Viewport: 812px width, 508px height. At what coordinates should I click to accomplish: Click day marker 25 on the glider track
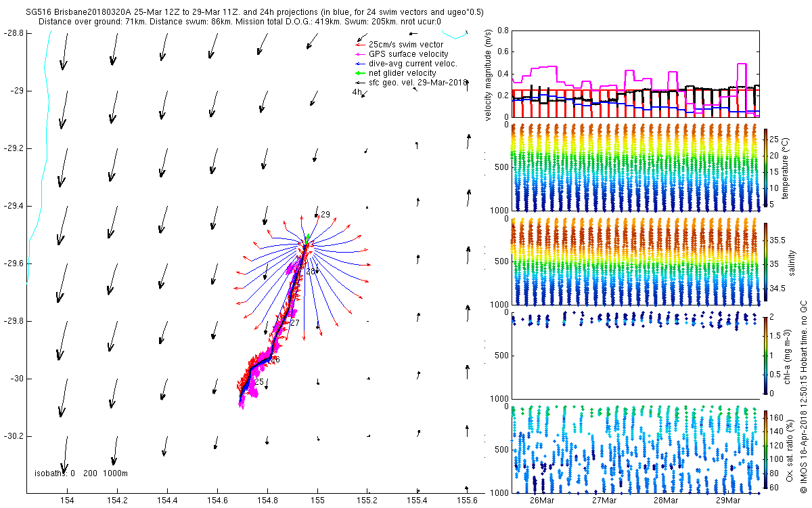click(258, 382)
